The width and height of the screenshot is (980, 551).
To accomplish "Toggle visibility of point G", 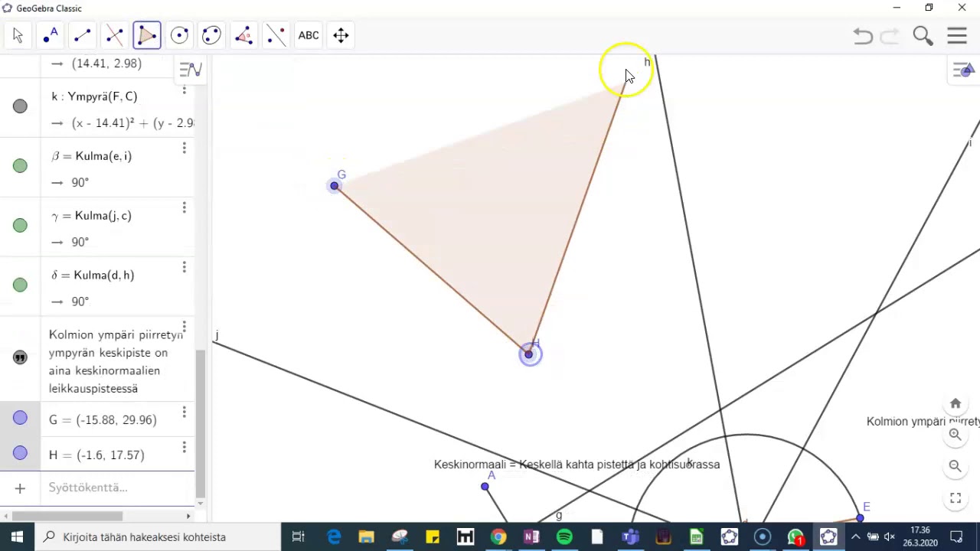I will click(x=20, y=418).
